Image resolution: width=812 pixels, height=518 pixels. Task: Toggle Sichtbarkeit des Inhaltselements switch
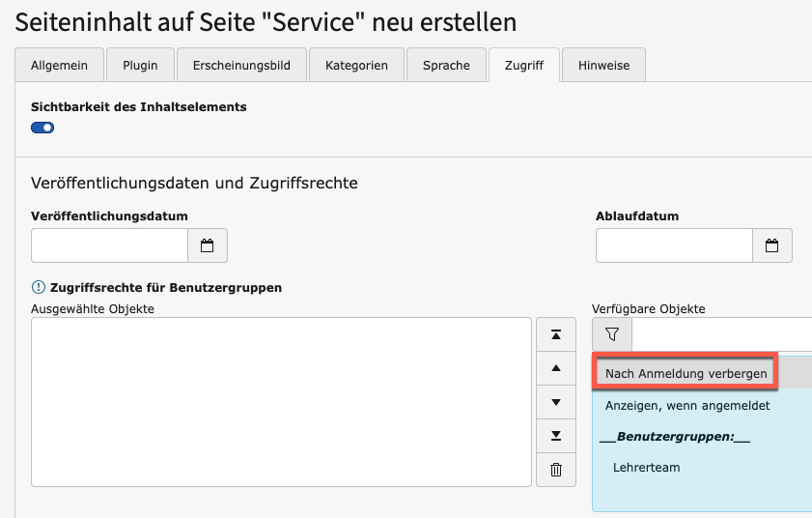(x=42, y=128)
